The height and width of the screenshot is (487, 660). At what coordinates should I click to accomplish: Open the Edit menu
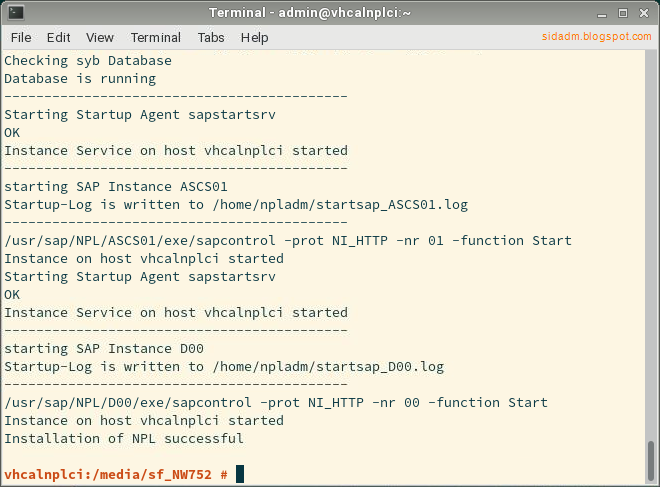(x=59, y=37)
